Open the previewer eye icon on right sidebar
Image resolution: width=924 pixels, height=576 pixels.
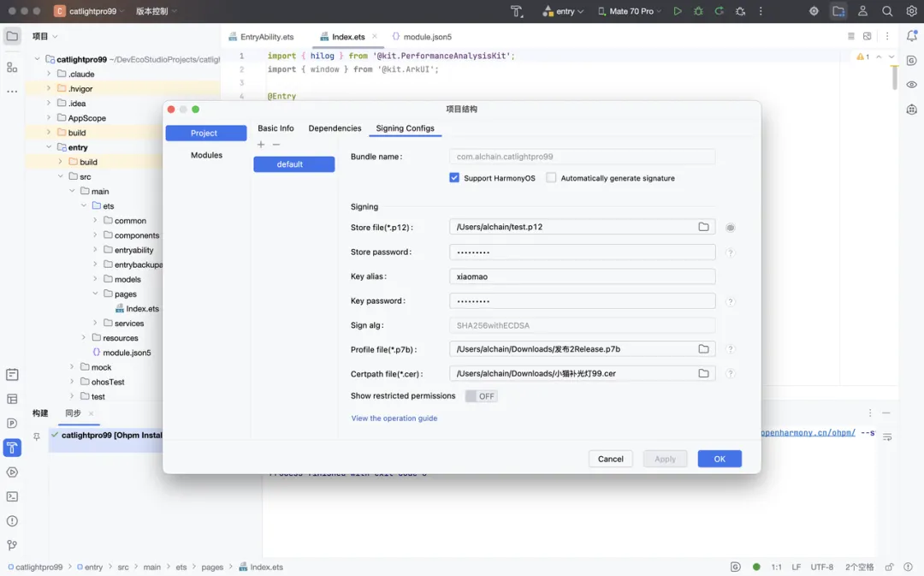pyautogui.click(x=912, y=85)
